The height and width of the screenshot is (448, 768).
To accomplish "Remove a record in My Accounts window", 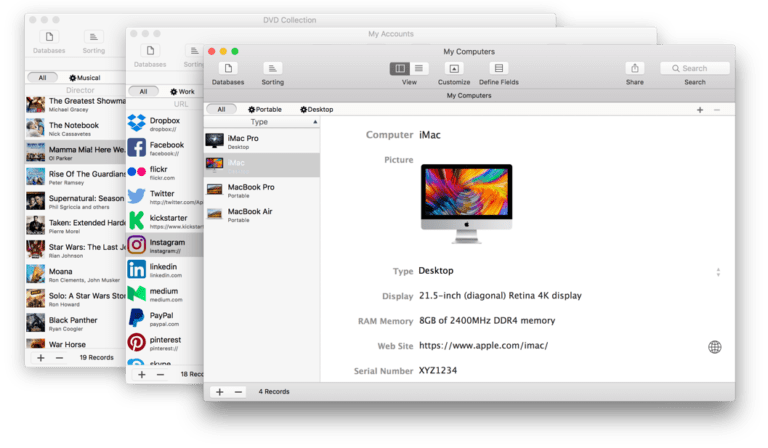I will tap(160, 375).
